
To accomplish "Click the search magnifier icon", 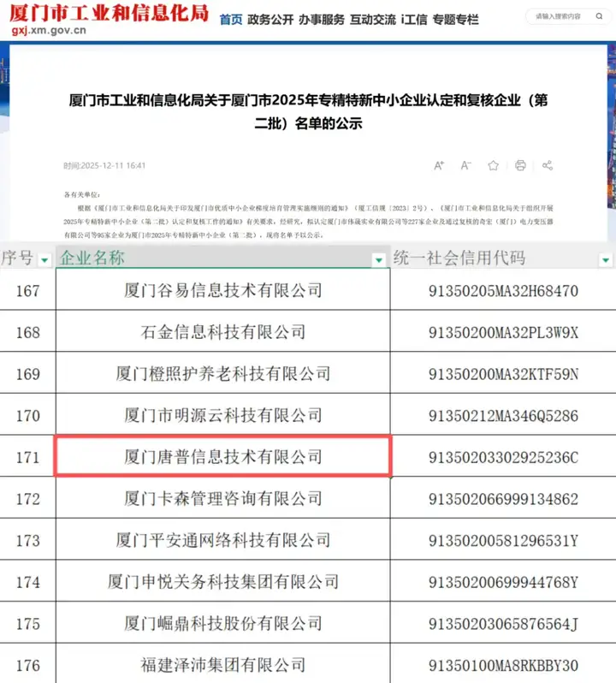I will [599, 16].
